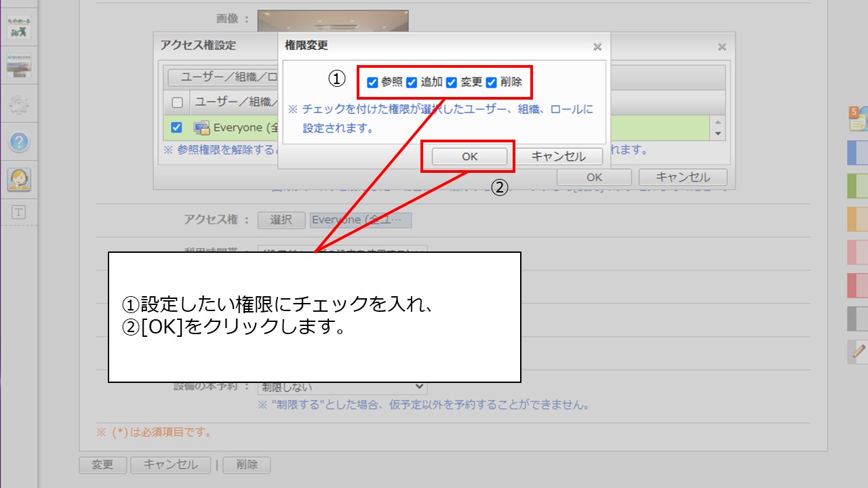The image size is (868, 488).
Task: Click the settings gear icon in sidebar
Action: click(x=19, y=104)
